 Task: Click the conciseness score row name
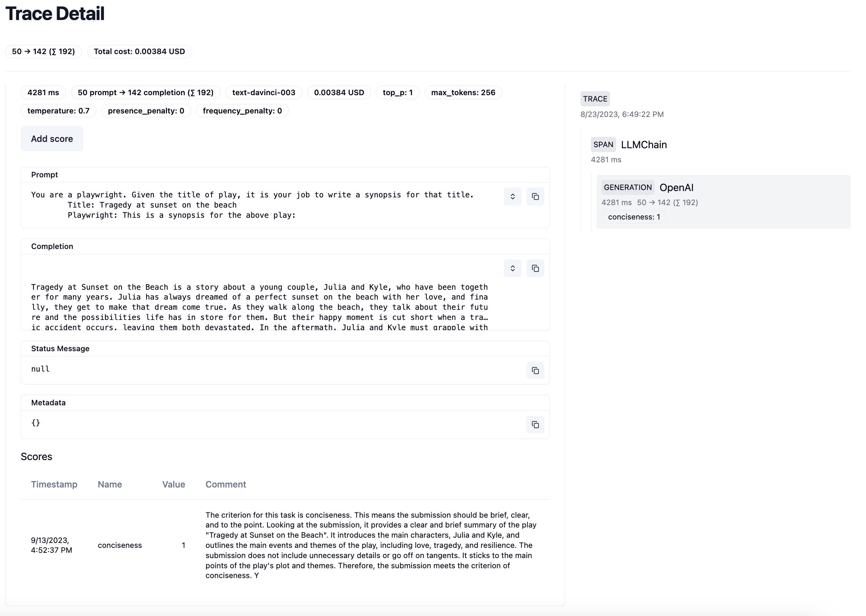pos(119,545)
